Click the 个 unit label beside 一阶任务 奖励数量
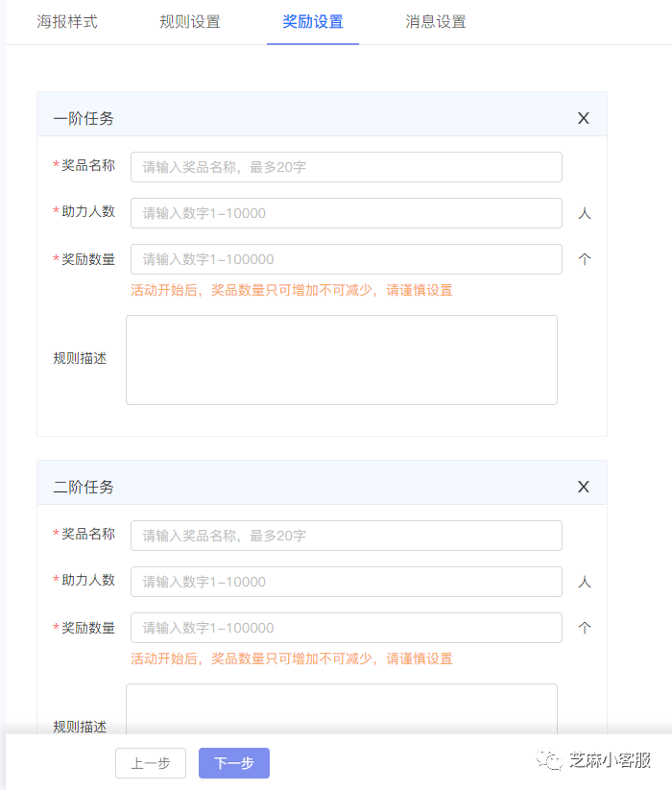This screenshot has height=790, width=672. coord(585,259)
